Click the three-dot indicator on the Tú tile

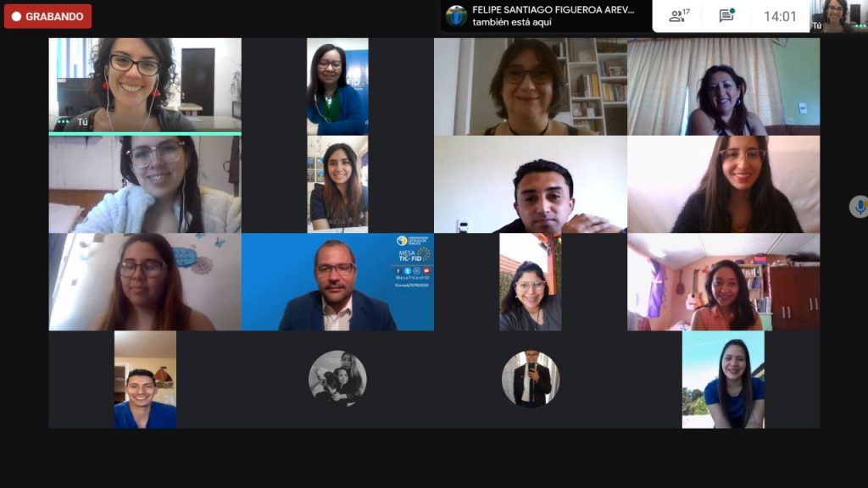(63, 122)
